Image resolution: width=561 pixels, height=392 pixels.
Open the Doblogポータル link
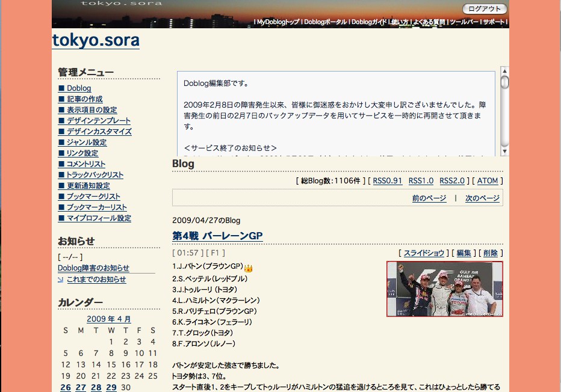coord(325,22)
